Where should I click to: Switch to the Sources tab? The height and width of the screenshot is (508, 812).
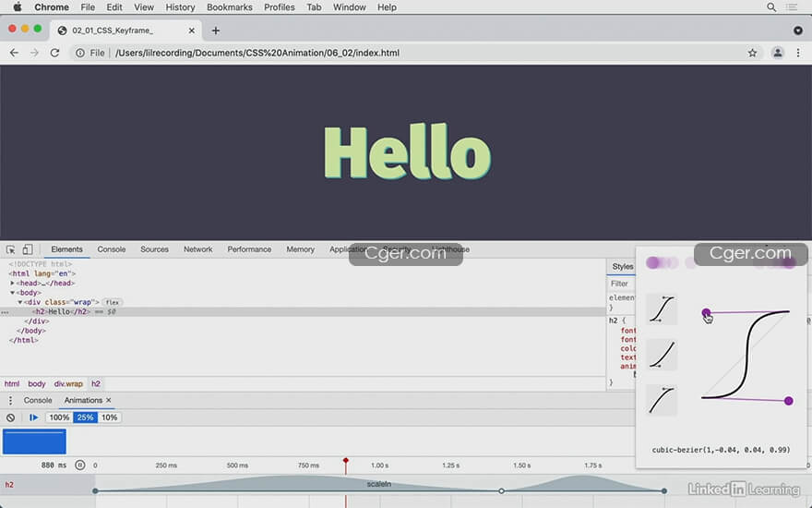(x=154, y=249)
